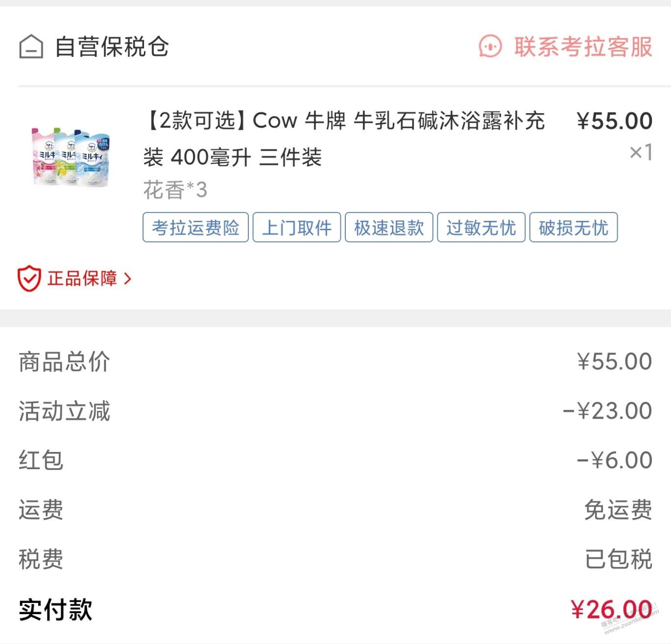Click the ¥55.00 item price
Image resolution: width=671 pixels, height=644 pixels.
coord(614,121)
